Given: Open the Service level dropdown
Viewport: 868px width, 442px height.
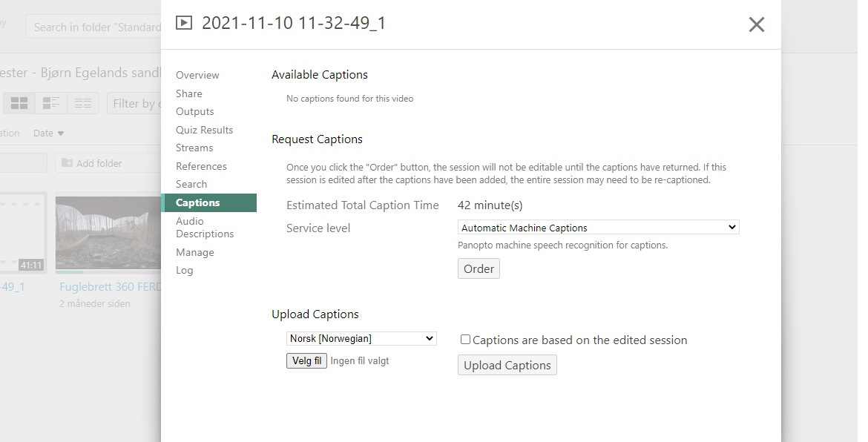Looking at the screenshot, I should [599, 228].
